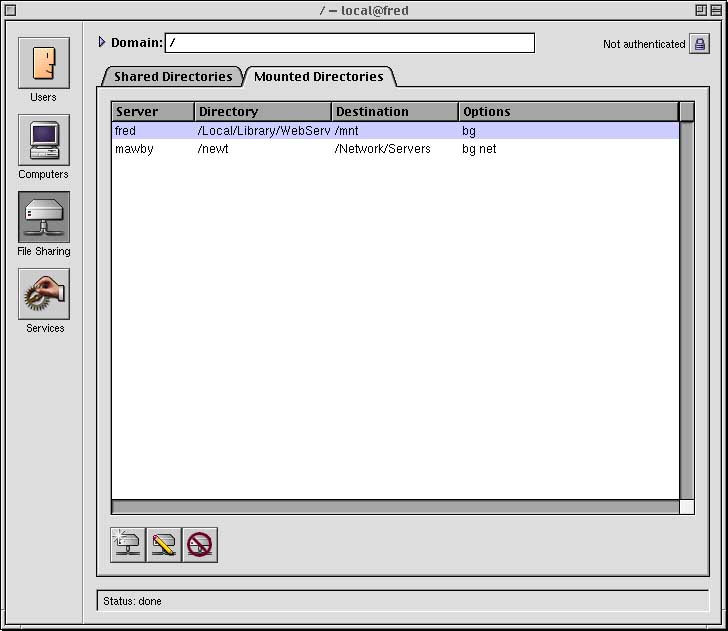Viewport: 728px width, 631px height.
Task: Click the delete mounted directory icon
Action: 200,545
